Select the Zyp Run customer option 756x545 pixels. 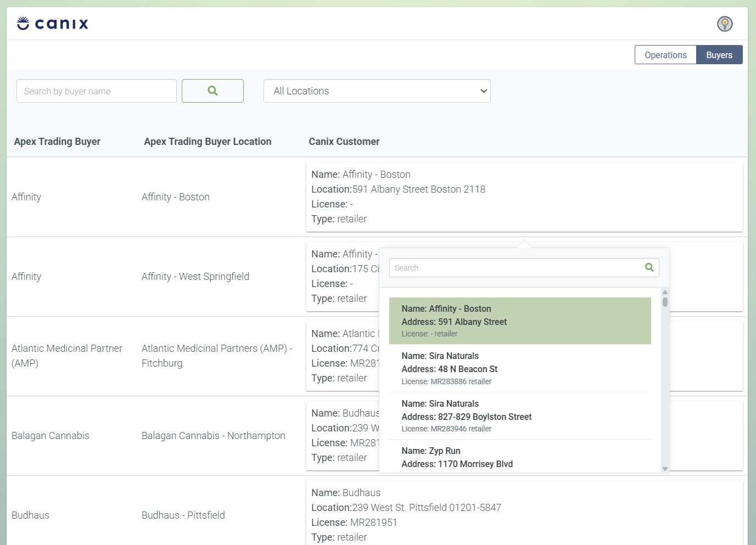tap(519, 457)
